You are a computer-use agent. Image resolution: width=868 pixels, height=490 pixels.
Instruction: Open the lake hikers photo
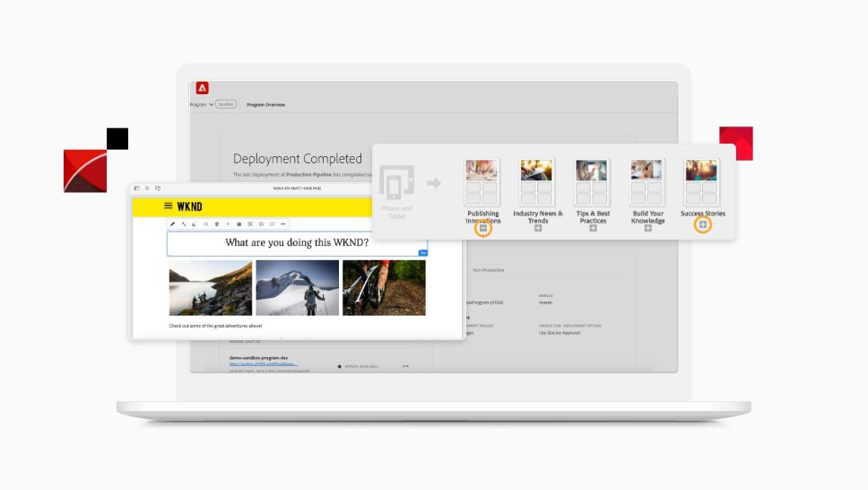coord(211,288)
